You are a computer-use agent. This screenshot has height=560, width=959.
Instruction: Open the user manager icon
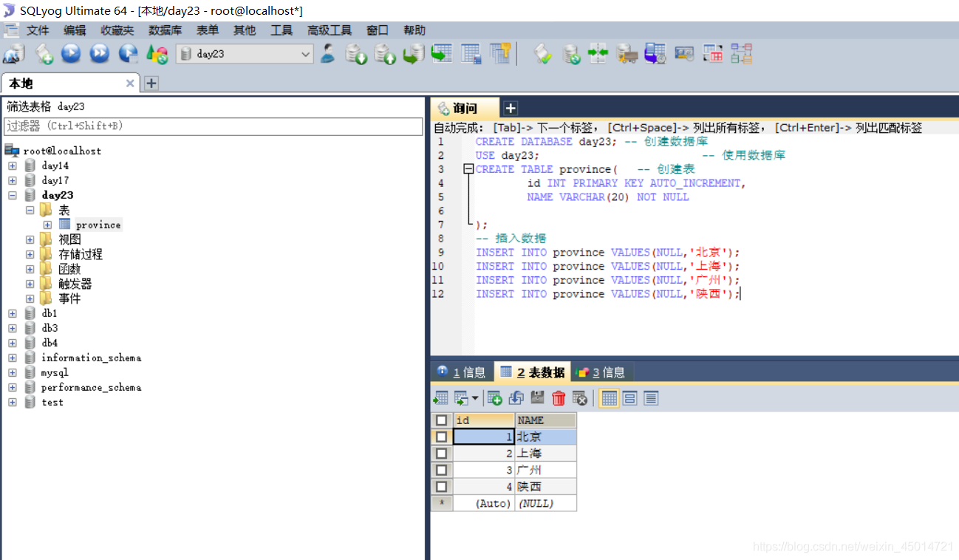(x=328, y=53)
